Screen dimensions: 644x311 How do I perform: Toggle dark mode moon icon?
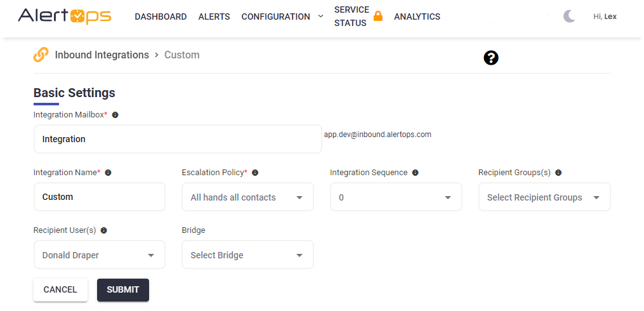569,17
